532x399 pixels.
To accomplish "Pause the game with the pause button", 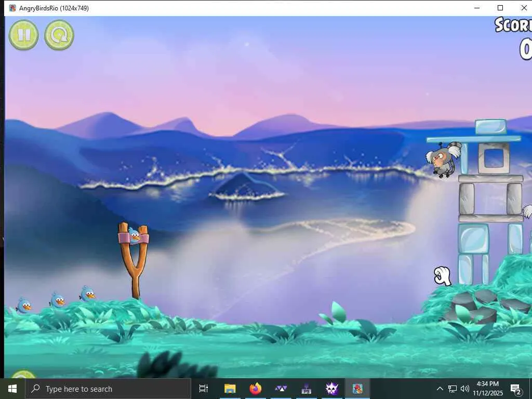I will pyautogui.click(x=23, y=35).
